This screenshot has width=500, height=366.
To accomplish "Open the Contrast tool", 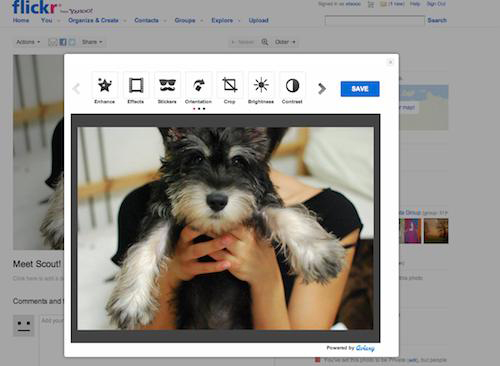I will [292, 88].
